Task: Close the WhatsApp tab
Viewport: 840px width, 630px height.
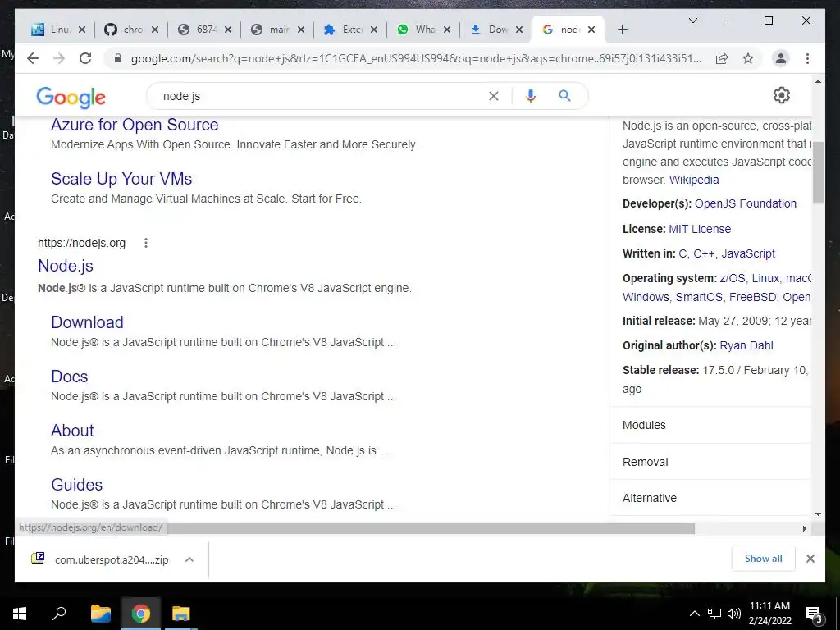Action: coord(447,30)
